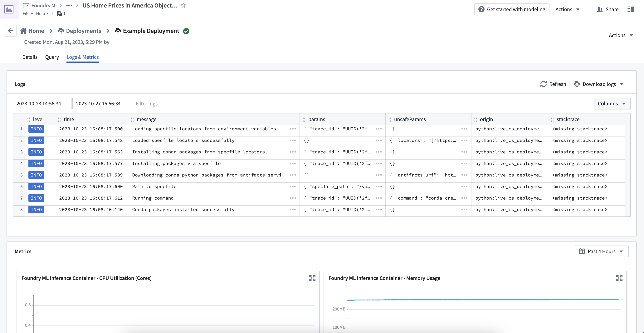
Task: Expand the Memory Usage chart to fullscreen
Action: tap(619, 278)
